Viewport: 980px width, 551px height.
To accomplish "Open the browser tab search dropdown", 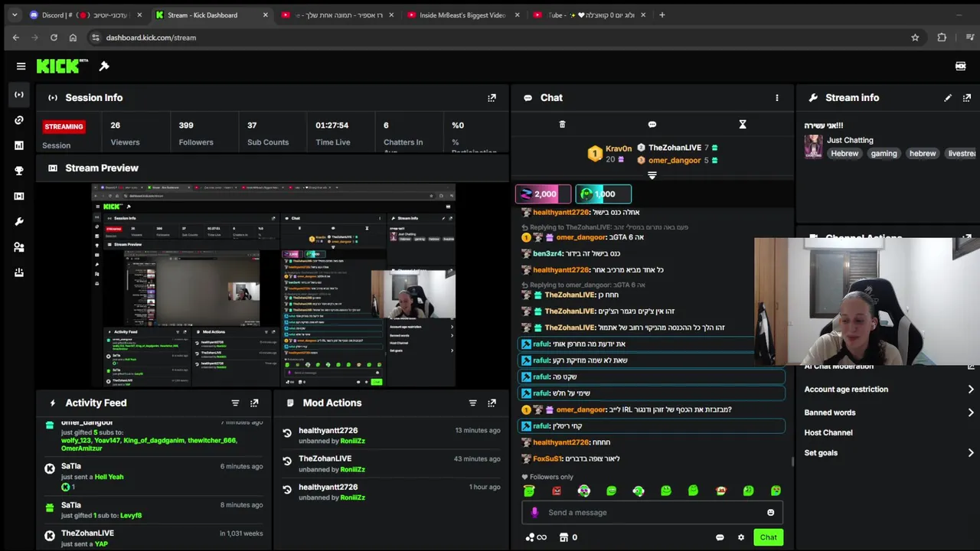I will tap(14, 15).
